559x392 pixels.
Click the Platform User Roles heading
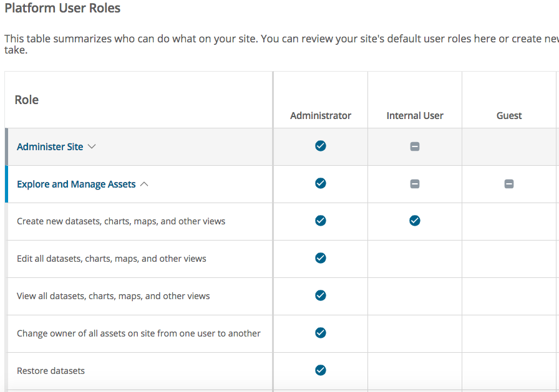click(62, 8)
